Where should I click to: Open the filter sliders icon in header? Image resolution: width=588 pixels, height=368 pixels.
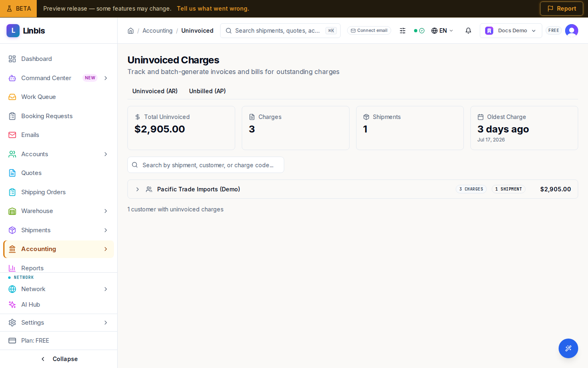click(x=403, y=31)
